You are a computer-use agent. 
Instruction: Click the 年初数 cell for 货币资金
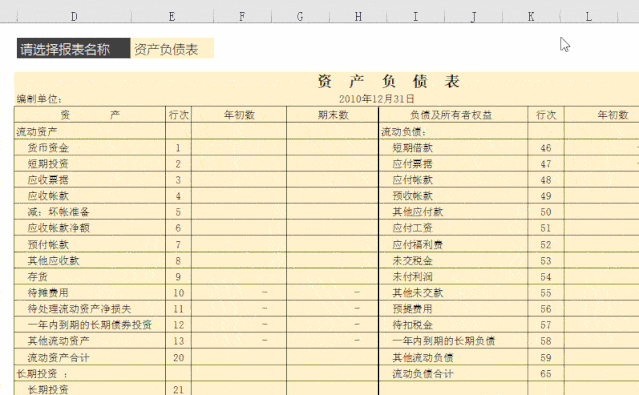(x=239, y=148)
